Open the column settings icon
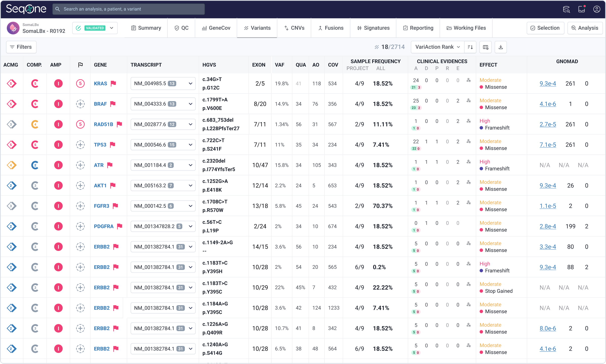Viewport: 606px width, 364px height. (x=485, y=47)
